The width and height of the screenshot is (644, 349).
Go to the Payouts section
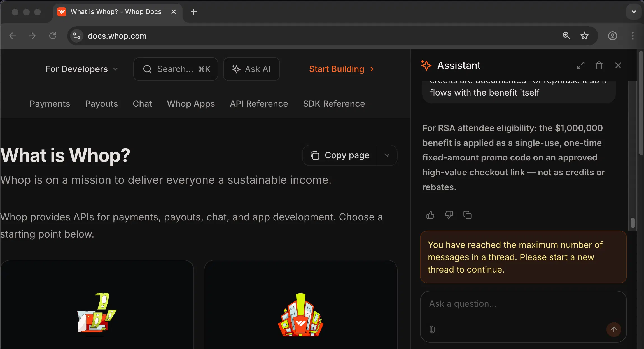(101, 104)
